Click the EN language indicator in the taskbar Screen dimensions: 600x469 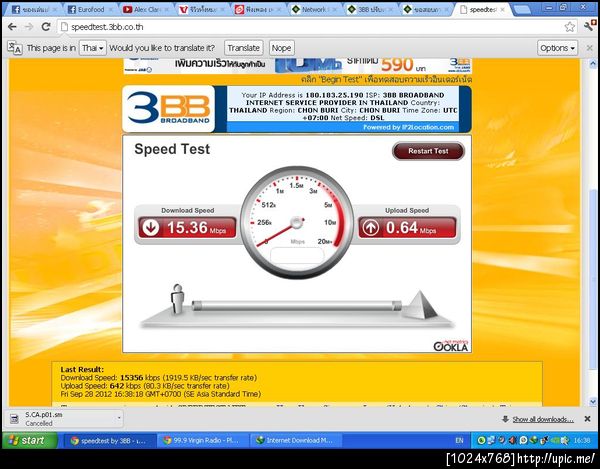click(x=459, y=440)
